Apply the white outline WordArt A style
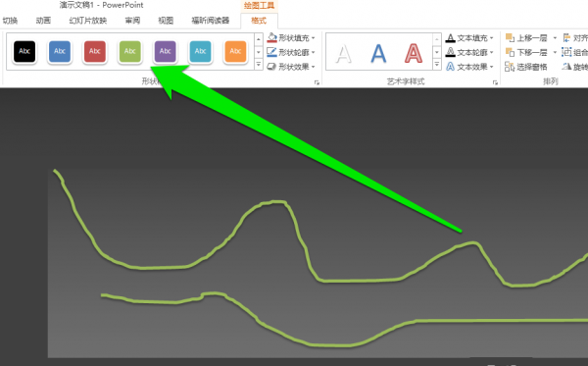 [x=343, y=53]
